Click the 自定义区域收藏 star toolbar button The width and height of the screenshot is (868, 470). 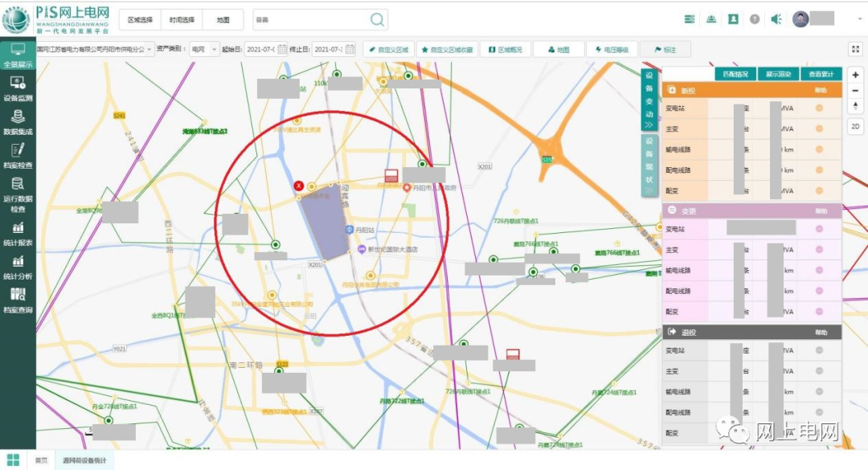click(x=448, y=49)
